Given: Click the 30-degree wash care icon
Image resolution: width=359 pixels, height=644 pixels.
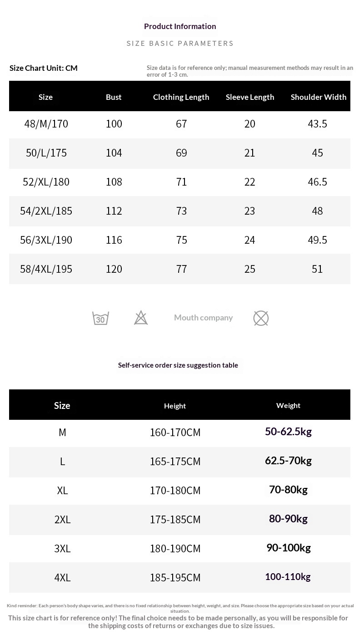Looking at the screenshot, I should [100, 318].
